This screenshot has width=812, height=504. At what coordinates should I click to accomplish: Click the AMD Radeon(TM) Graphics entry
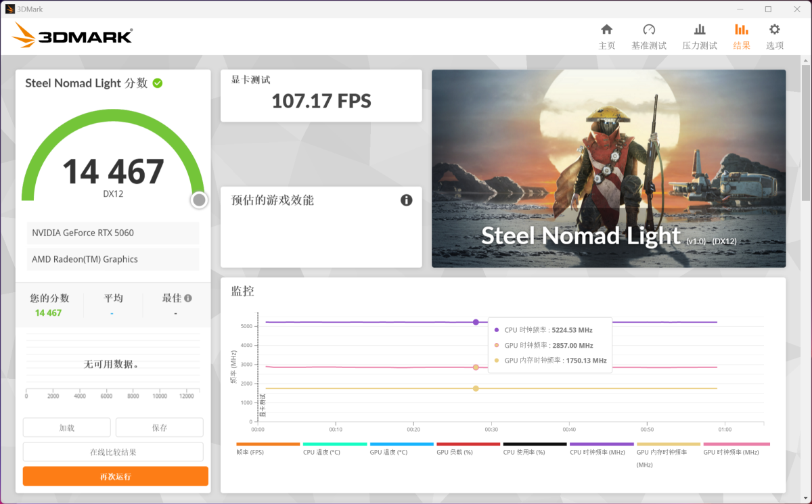(113, 259)
